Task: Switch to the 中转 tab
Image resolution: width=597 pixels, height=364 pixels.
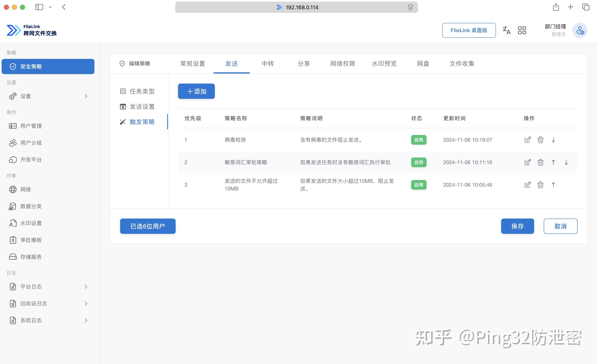Action: click(268, 63)
